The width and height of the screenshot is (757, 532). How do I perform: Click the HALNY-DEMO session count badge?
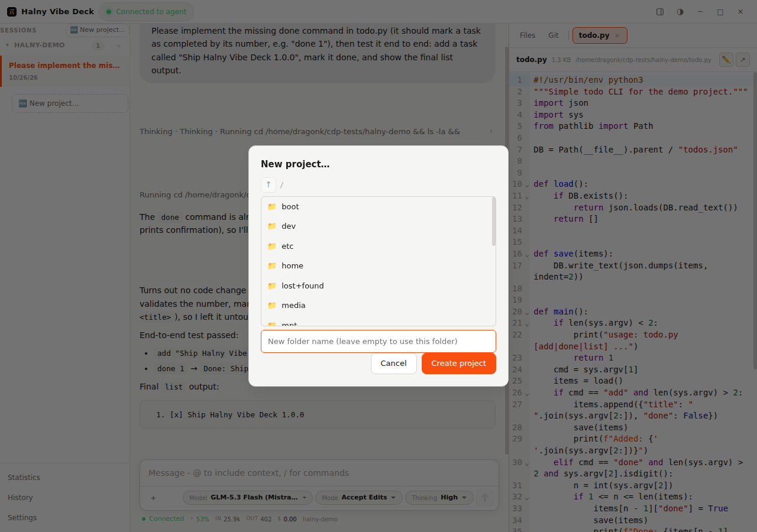pyautogui.click(x=98, y=46)
